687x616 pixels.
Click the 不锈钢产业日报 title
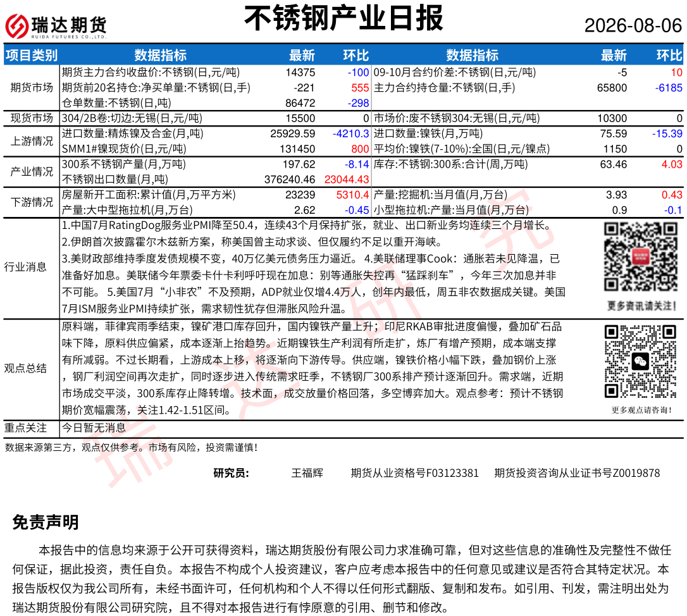point(343,18)
